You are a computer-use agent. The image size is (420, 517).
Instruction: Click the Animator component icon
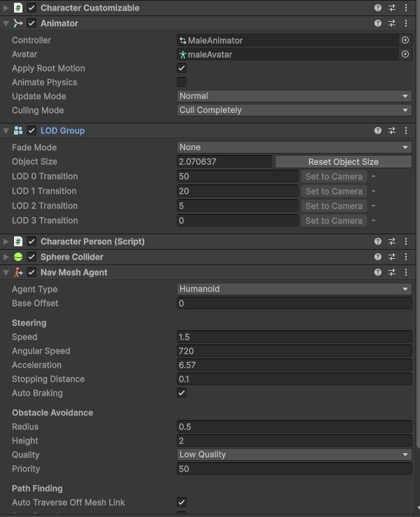pos(18,23)
